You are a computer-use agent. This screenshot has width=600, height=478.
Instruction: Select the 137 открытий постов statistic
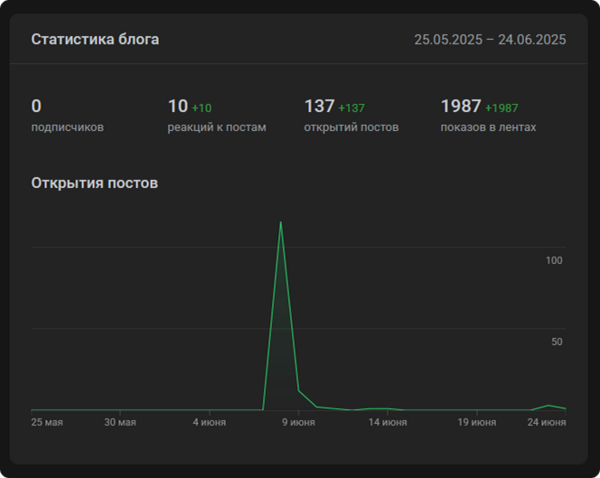tap(351, 116)
